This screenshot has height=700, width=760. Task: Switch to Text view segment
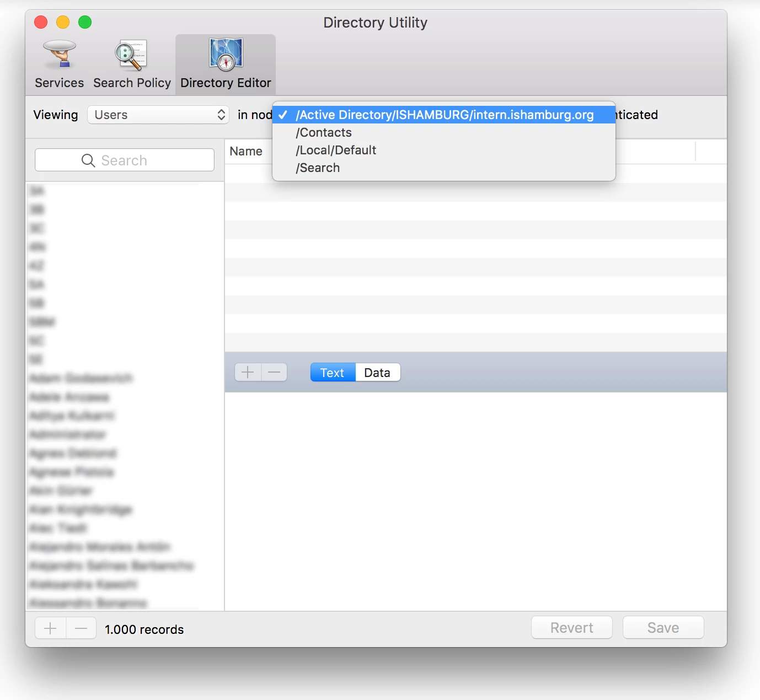coord(333,373)
